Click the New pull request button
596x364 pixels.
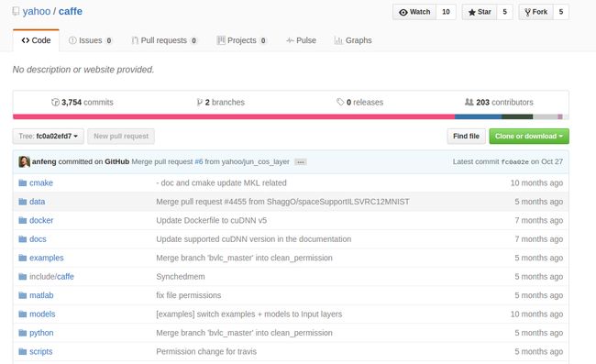coord(121,136)
